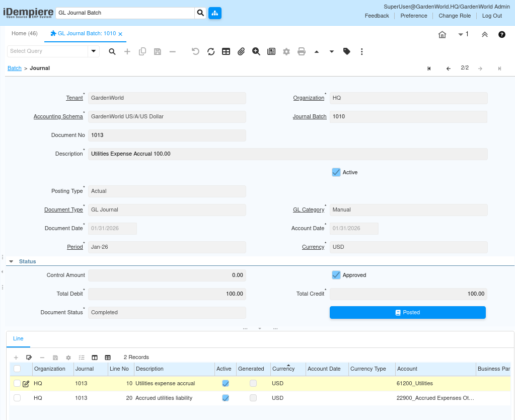Click the Home icon at top right
515x420 pixels.
(442, 35)
